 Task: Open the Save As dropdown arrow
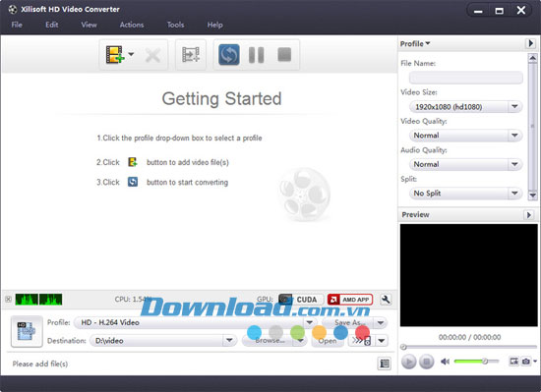click(381, 323)
